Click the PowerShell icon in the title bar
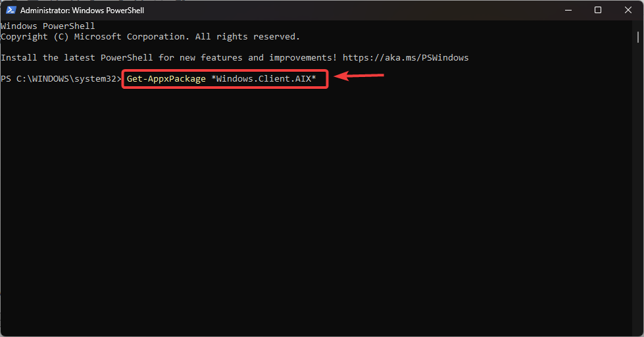This screenshot has width=644, height=337. point(11,11)
